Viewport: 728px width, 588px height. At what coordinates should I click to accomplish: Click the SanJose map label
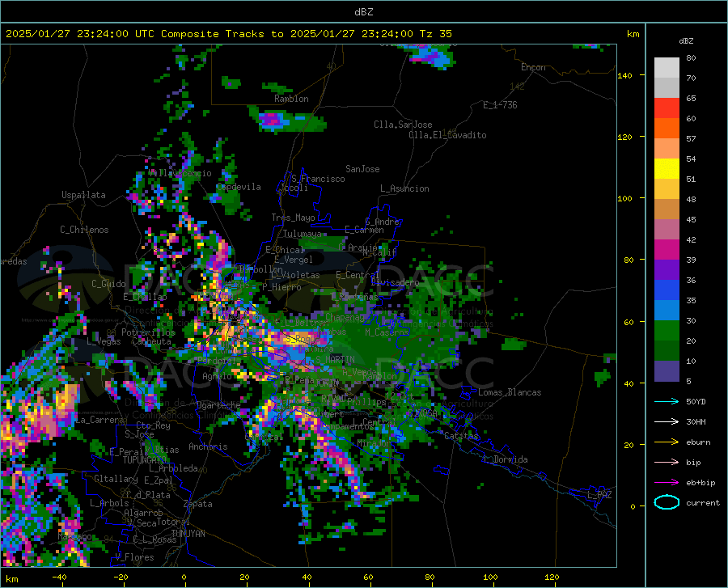coord(362,169)
